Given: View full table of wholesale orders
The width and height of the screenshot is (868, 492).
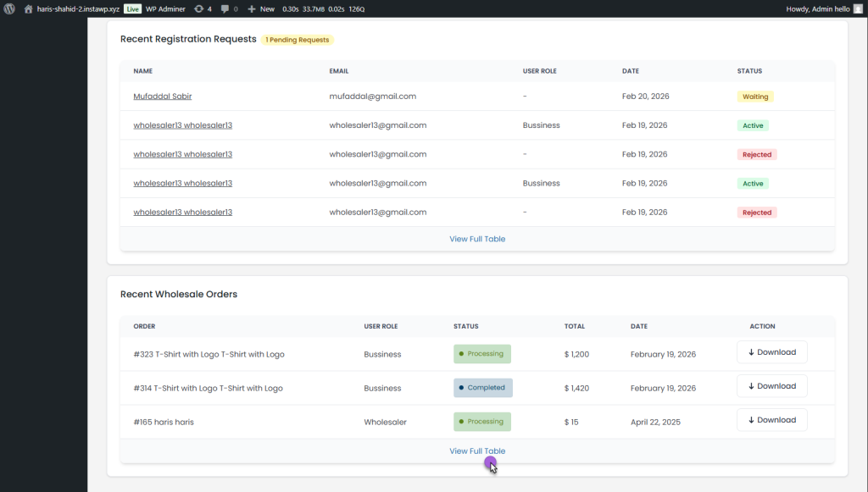Looking at the screenshot, I should click(477, 451).
